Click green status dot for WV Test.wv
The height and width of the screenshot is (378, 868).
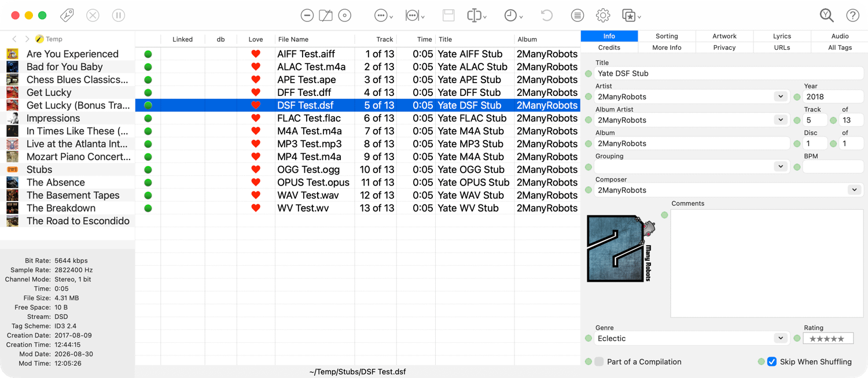(148, 208)
